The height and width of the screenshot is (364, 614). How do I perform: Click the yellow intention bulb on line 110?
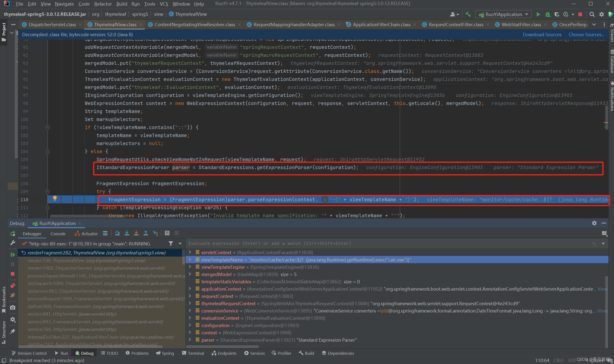point(55,199)
